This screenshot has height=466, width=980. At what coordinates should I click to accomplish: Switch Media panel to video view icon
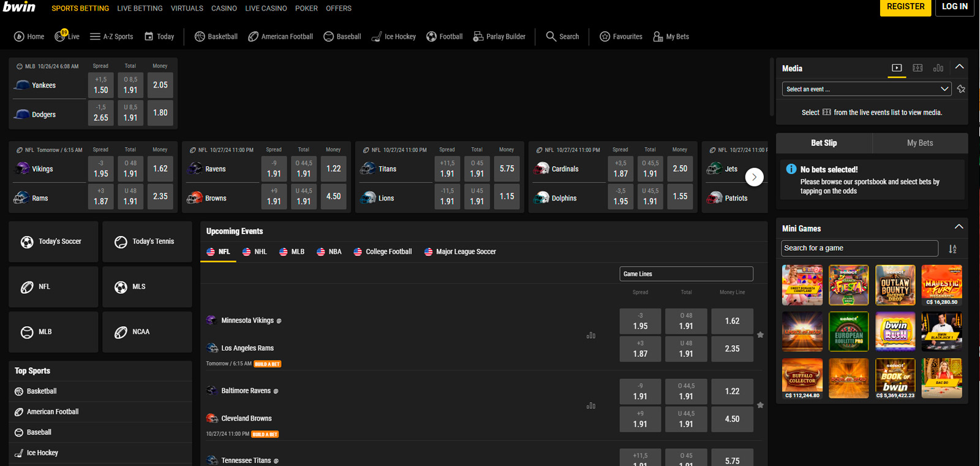coord(897,68)
